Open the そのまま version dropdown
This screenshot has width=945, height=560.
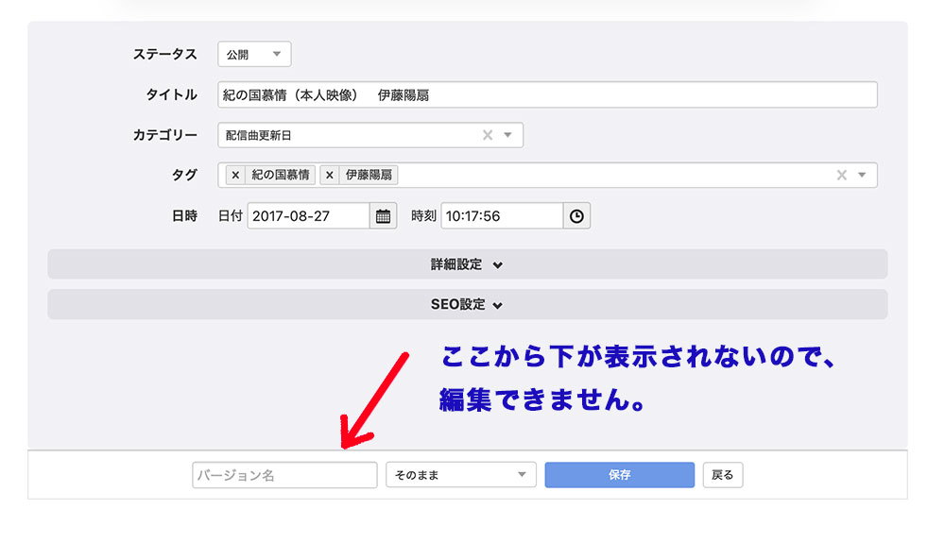(x=460, y=475)
